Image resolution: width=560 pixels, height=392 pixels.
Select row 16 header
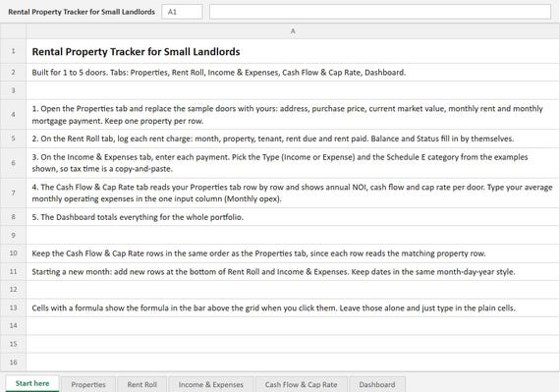pos(13,362)
